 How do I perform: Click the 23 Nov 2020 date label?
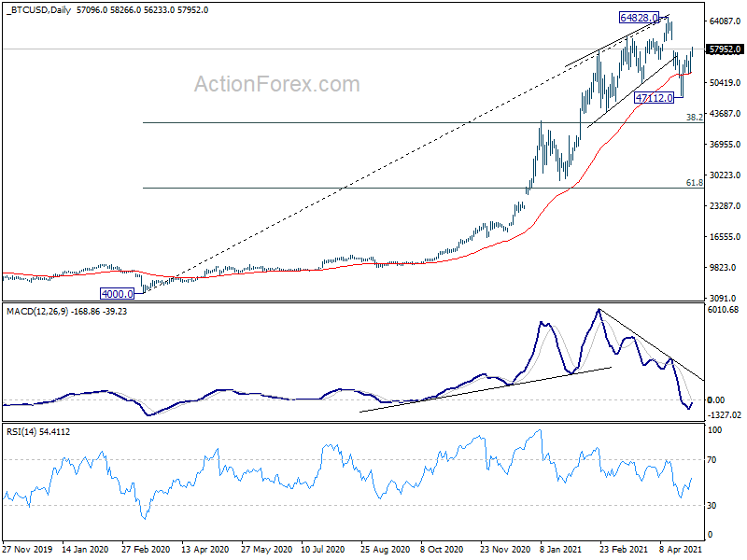[505, 550]
